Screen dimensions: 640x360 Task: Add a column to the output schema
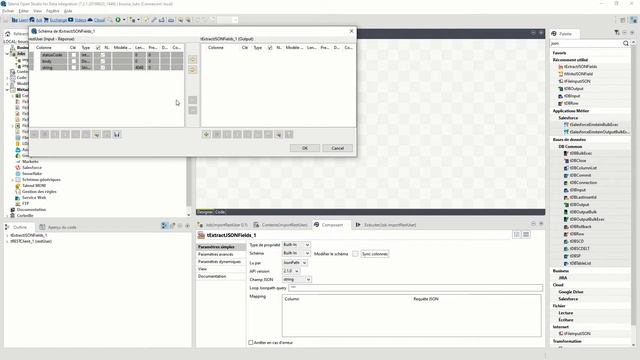tap(206, 134)
